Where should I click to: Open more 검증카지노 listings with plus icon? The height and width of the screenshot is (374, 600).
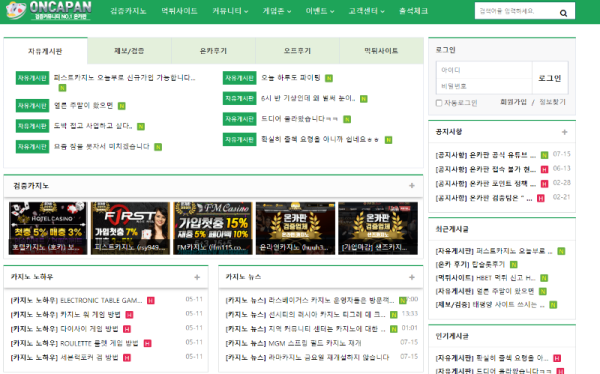[x=412, y=186]
